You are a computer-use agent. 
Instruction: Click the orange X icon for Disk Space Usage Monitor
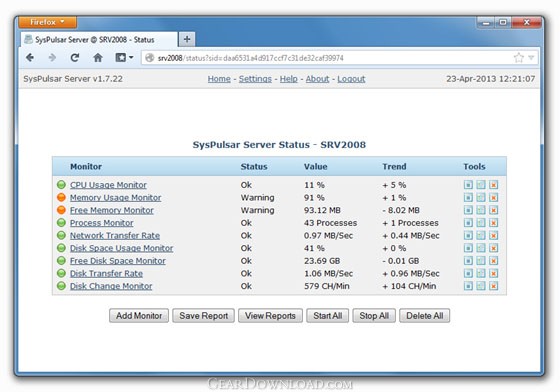[x=494, y=248]
